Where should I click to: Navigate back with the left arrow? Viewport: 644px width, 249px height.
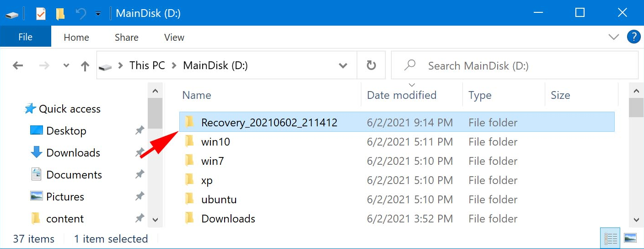click(x=18, y=66)
